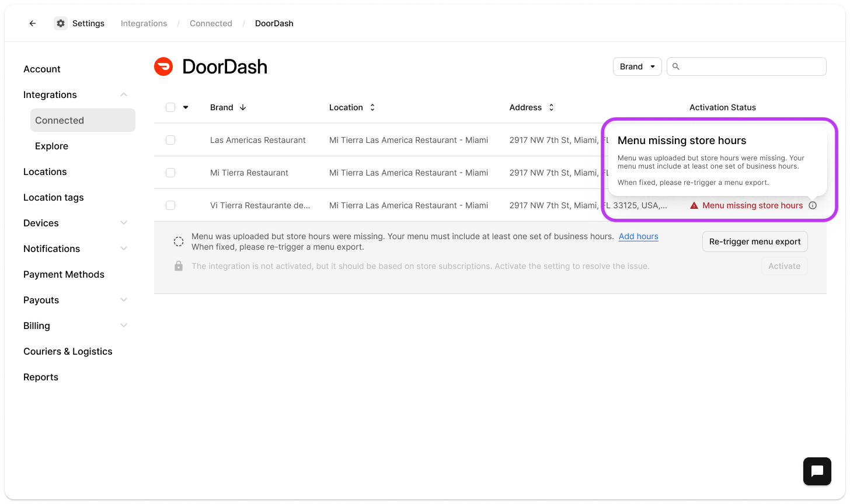The image size is (850, 504).
Task: Click the DoorDash logo icon
Action: click(x=163, y=67)
